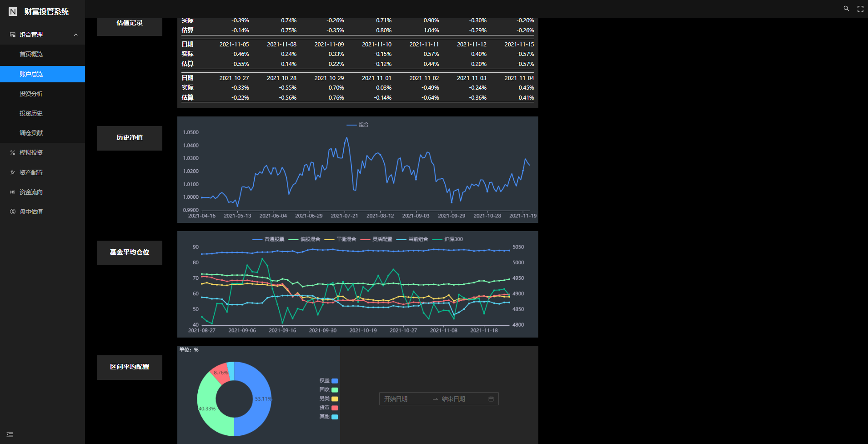This screenshot has height=444, width=868.
Task: Click the percent icon beside 模拟投资
Action: pos(13,152)
